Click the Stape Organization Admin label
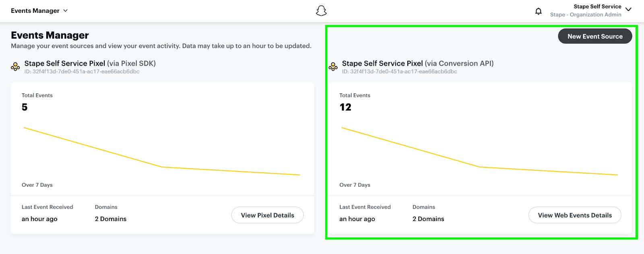The height and width of the screenshot is (254, 644). point(586,14)
